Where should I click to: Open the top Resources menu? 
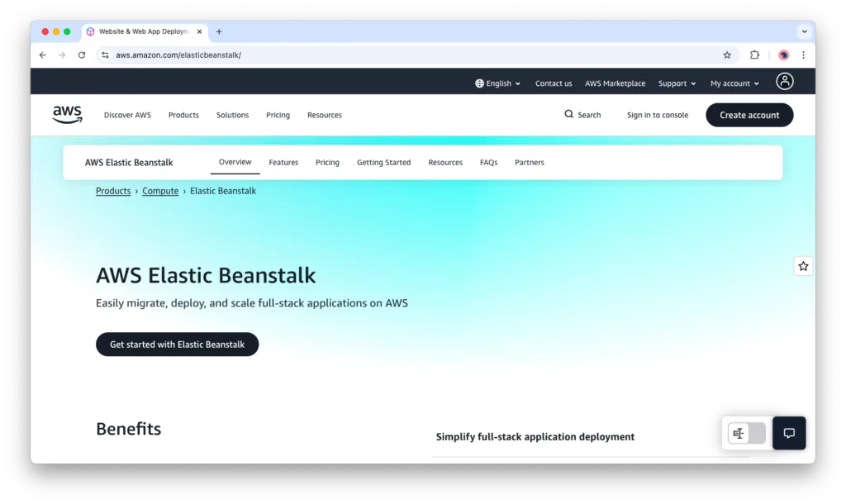[x=324, y=115]
